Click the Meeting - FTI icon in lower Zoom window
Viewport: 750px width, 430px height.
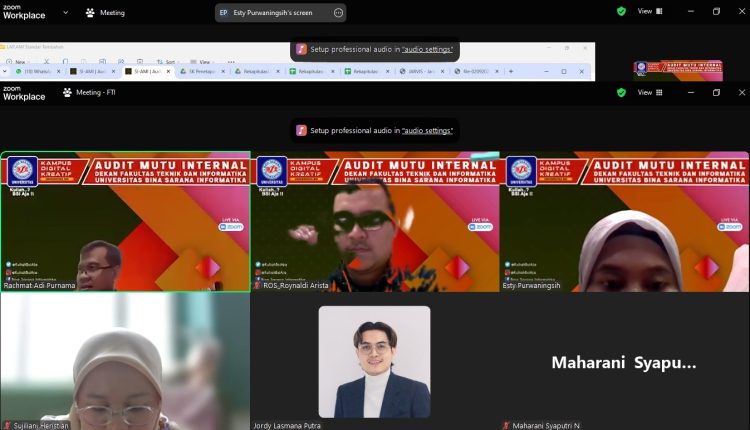coord(67,92)
